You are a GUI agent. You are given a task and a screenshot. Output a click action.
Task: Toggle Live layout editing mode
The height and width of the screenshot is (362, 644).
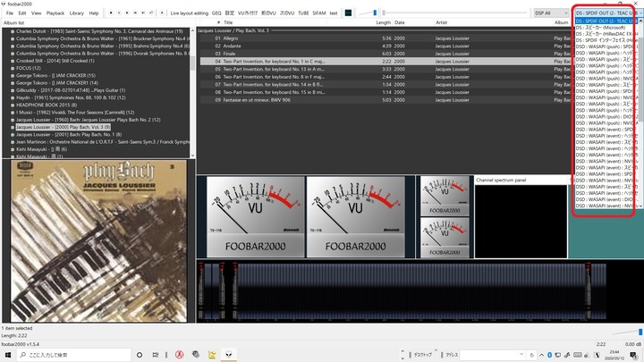[x=189, y=13]
